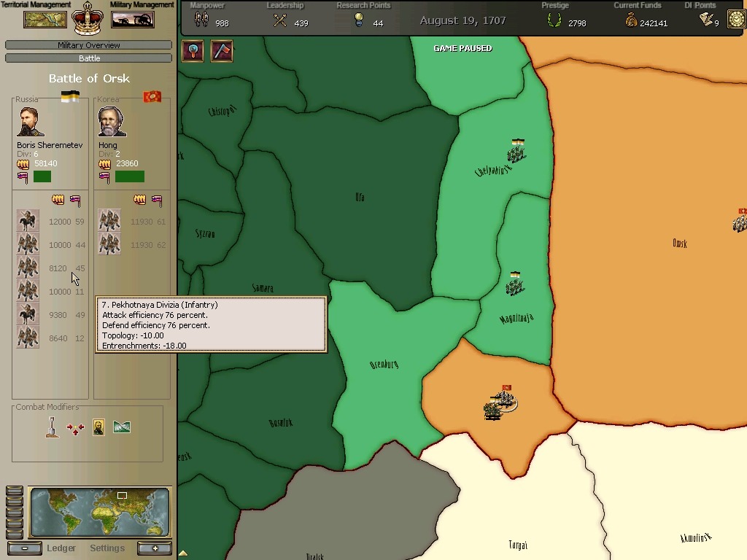Click the Research Points lightbulb icon
The width and height of the screenshot is (747, 560).
click(359, 20)
